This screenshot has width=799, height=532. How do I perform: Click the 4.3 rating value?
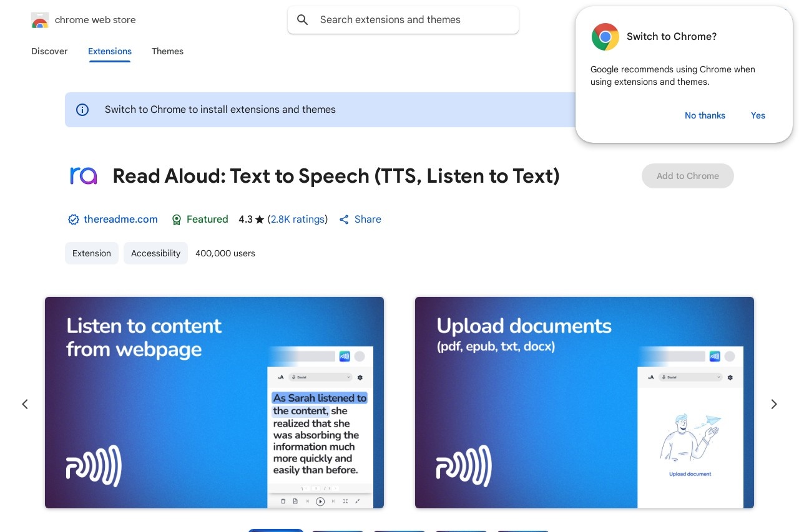pyautogui.click(x=245, y=220)
